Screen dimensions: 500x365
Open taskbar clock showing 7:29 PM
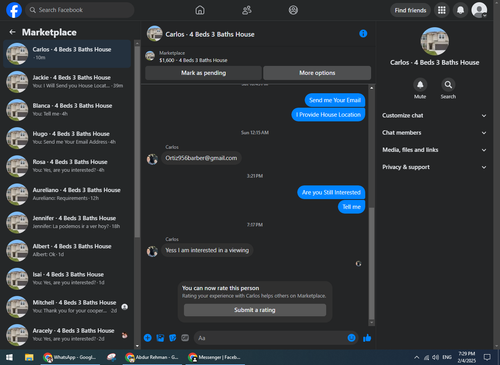pos(467,357)
